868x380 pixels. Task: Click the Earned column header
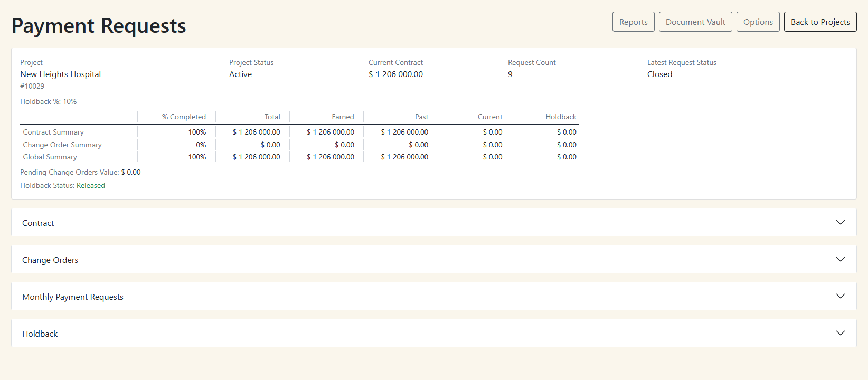point(343,117)
